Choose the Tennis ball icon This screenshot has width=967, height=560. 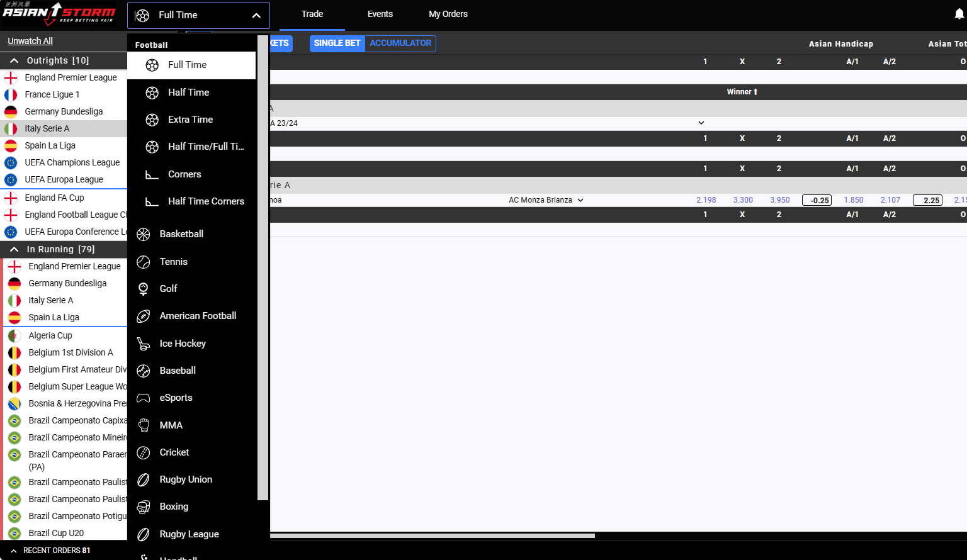[144, 262]
